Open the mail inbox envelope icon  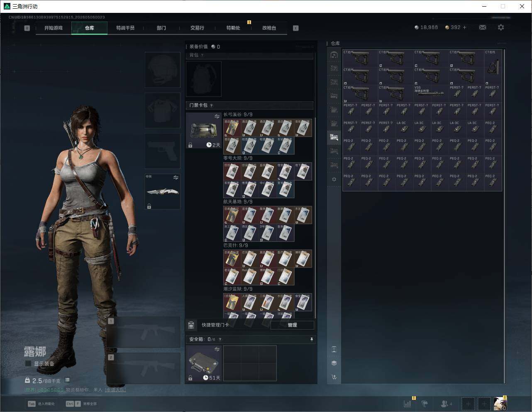(483, 27)
